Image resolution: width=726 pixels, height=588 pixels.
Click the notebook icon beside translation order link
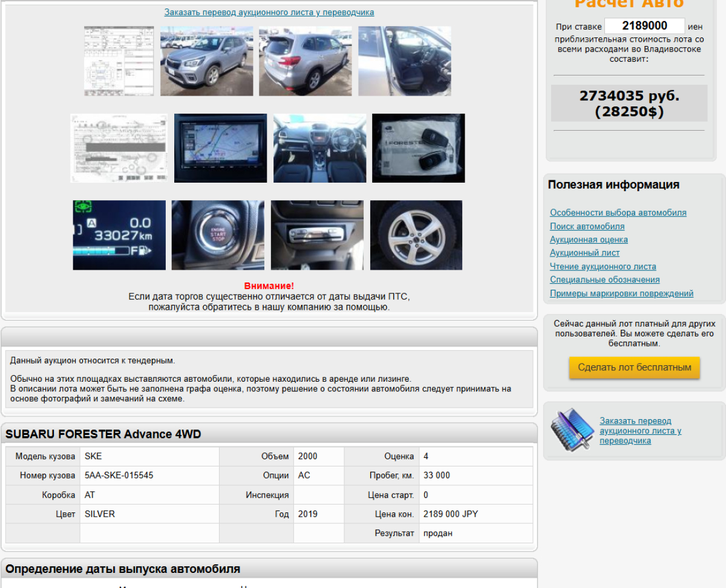572,429
